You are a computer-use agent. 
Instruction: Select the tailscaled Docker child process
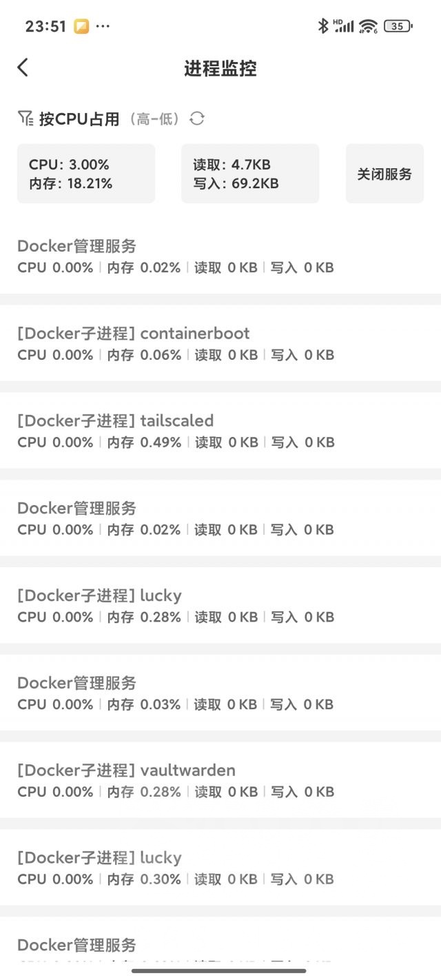click(x=220, y=431)
